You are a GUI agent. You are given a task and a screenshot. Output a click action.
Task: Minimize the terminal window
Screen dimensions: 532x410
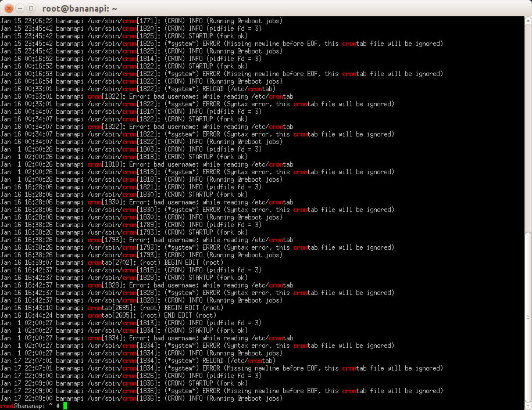tap(20, 8)
